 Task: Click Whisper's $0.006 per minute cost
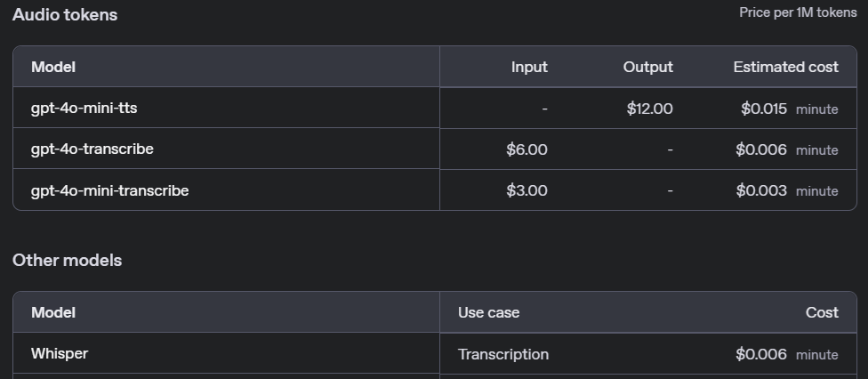coord(786,355)
